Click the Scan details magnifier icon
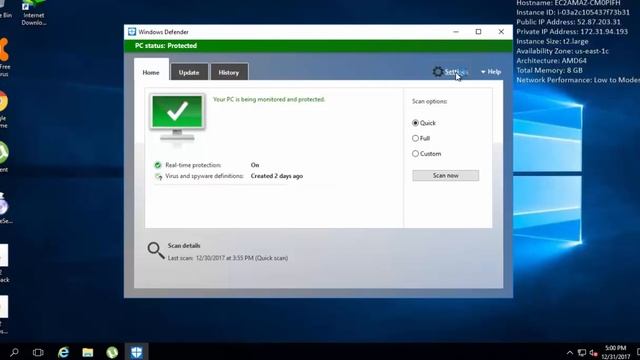Image resolution: width=640 pixels, height=360 pixels. [x=156, y=250]
